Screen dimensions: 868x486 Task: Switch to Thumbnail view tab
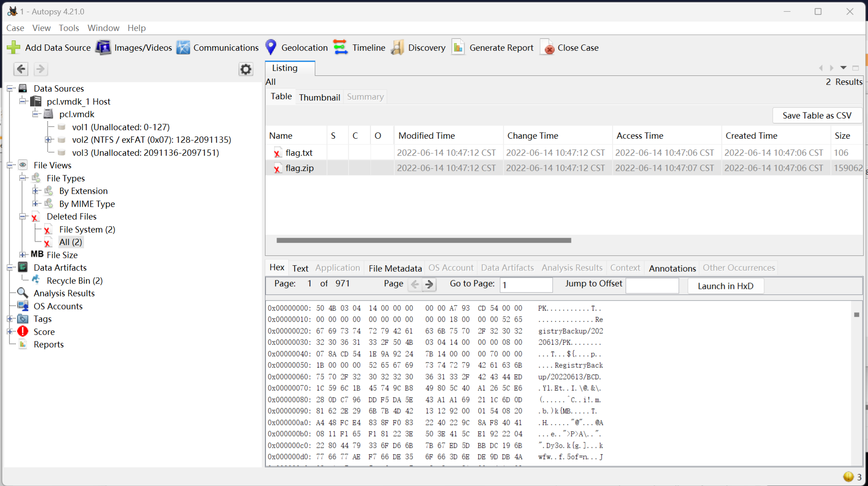[319, 97]
